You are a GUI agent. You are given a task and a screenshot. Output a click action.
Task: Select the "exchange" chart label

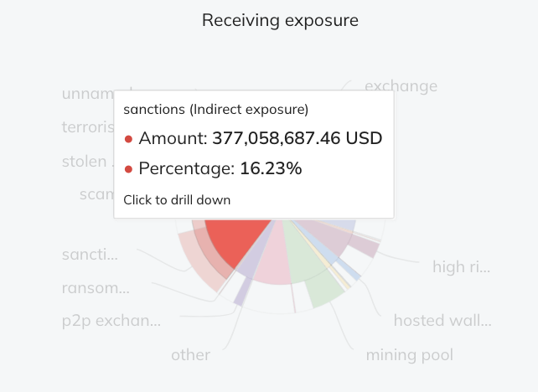(401, 85)
